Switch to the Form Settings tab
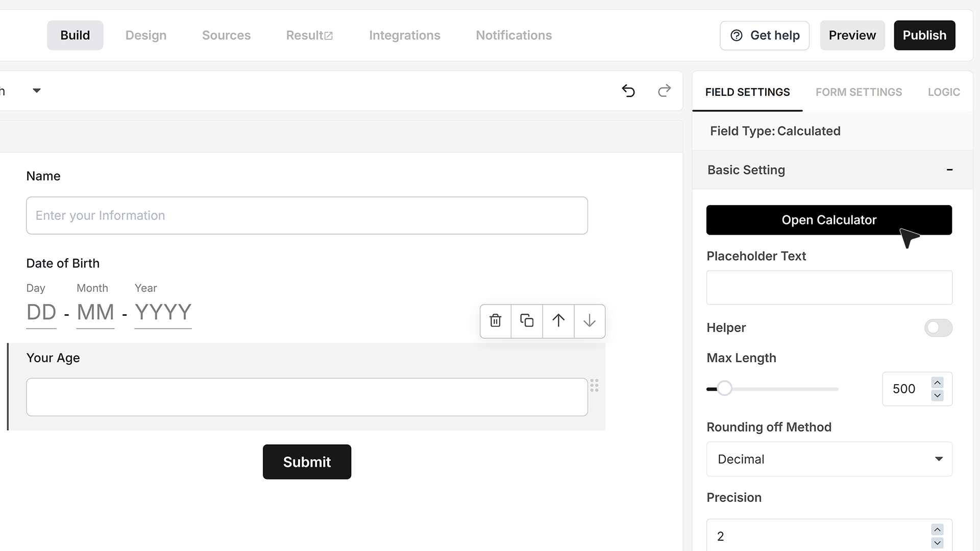980x551 pixels. 859,92
